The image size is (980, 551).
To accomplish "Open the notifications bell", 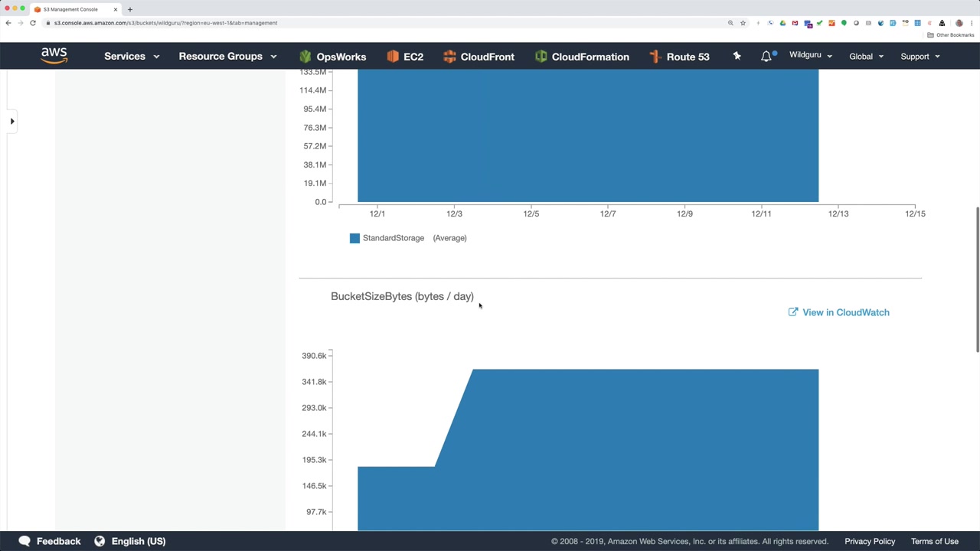I will 766,56.
